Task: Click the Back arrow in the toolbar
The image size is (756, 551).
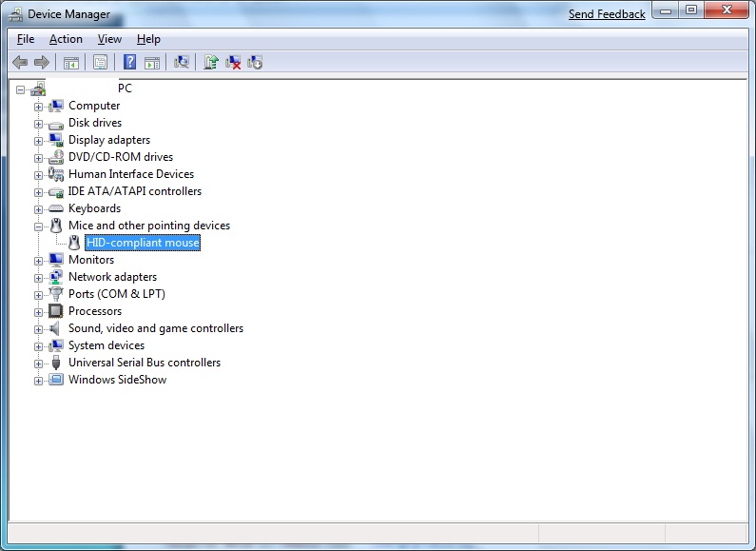Action: [x=20, y=63]
